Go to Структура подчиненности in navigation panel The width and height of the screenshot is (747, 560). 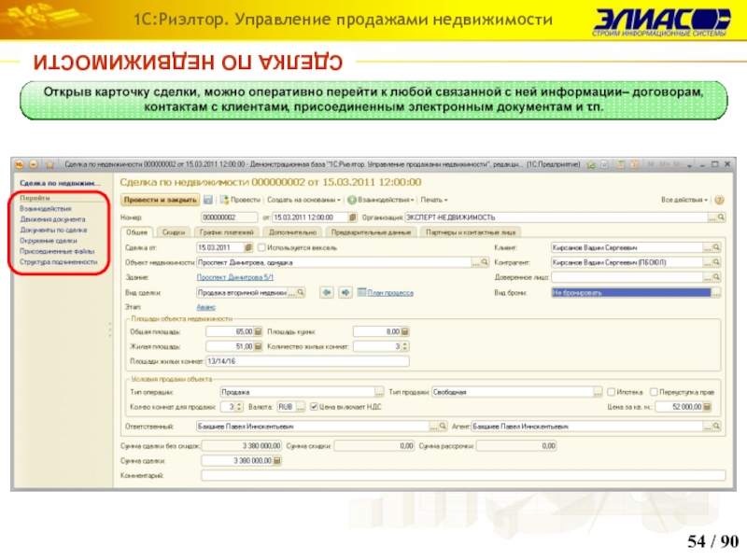tap(59, 262)
